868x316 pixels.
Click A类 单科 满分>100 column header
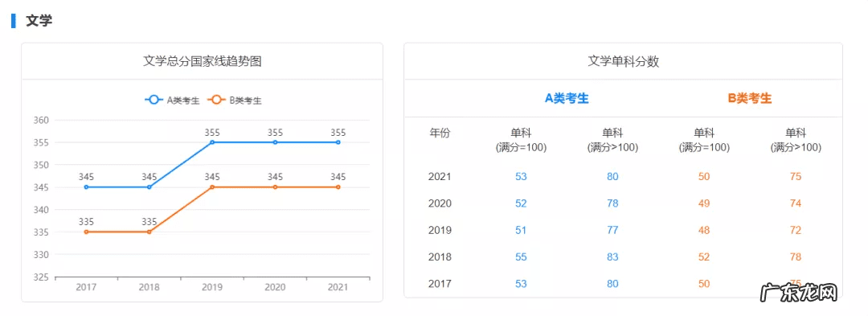coord(612,141)
